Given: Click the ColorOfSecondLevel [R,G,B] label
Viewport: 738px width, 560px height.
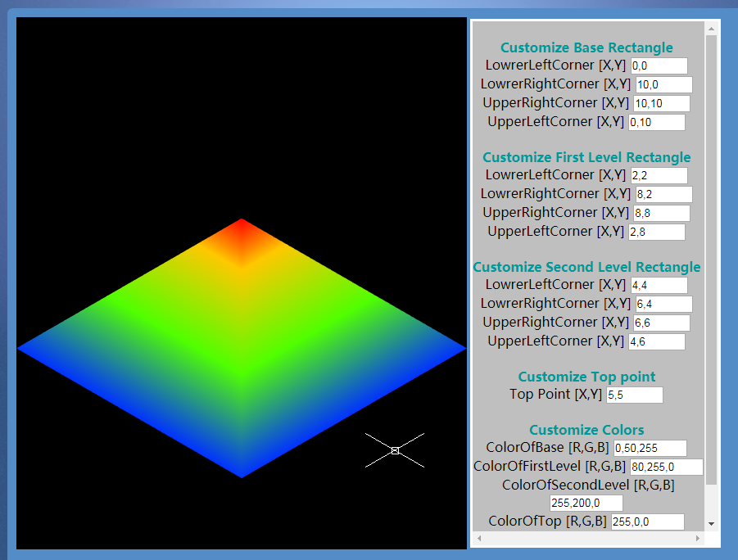Looking at the screenshot, I should click(x=588, y=485).
